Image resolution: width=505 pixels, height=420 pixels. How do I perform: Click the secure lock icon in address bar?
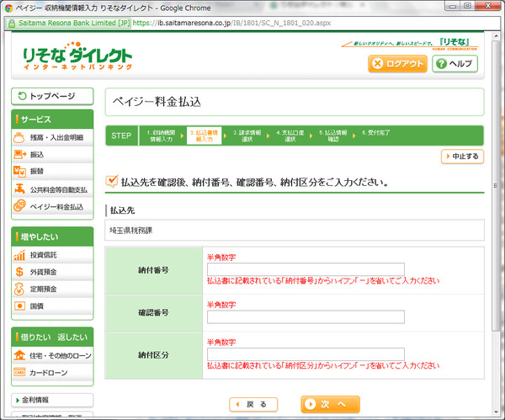[x=12, y=24]
